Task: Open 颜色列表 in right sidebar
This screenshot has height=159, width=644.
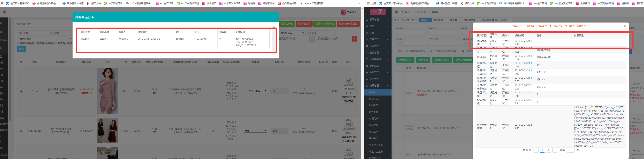Action: point(374,112)
